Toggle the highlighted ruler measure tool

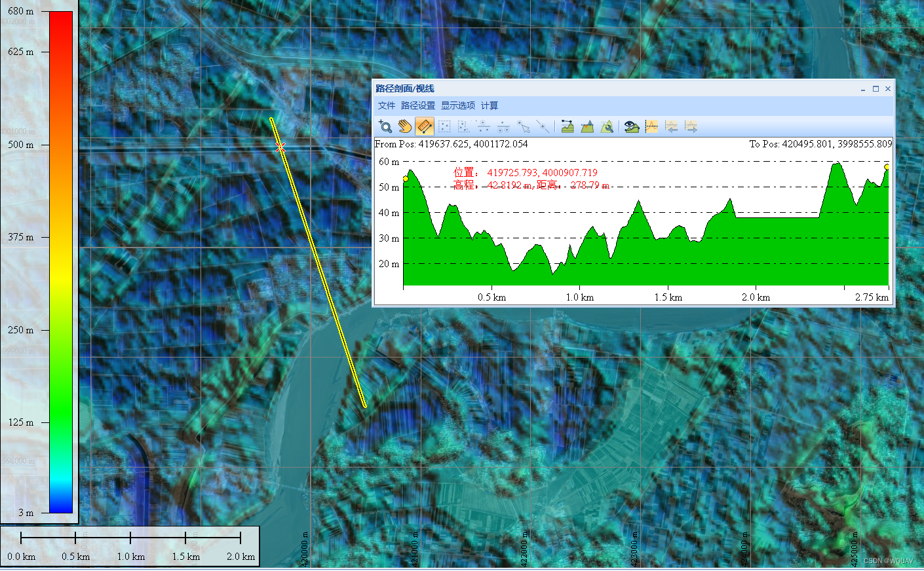pos(425,126)
